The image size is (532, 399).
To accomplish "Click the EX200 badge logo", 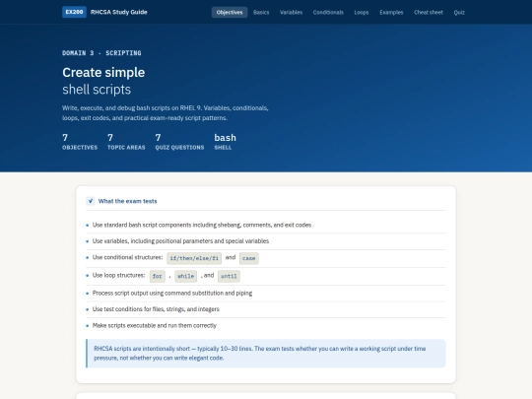I will point(74,12).
